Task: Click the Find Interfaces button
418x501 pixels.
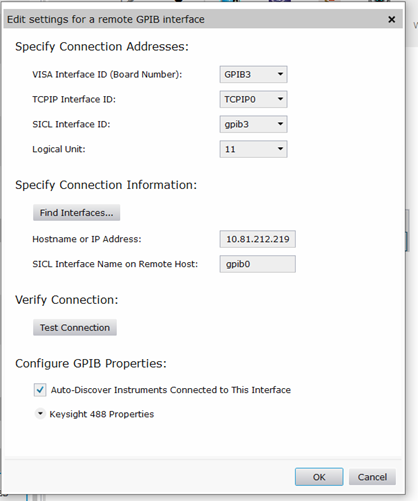Action: click(76, 213)
